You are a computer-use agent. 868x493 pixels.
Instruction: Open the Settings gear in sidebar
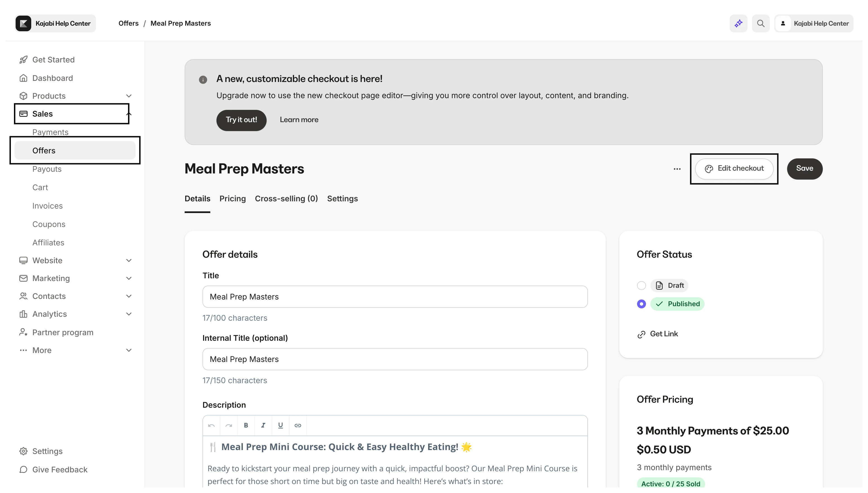[x=23, y=451]
